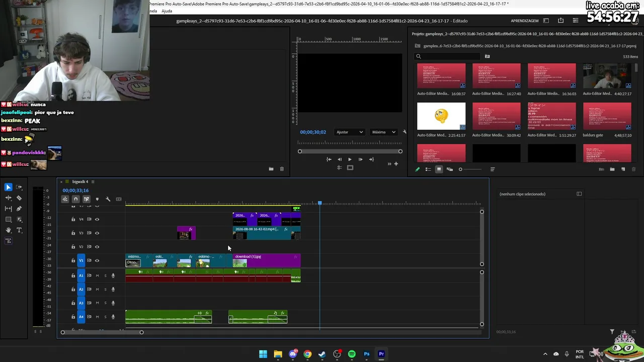Viewport: 644px width, 362px height.
Task: Open Program Monitor settings wrench
Action: click(x=405, y=132)
